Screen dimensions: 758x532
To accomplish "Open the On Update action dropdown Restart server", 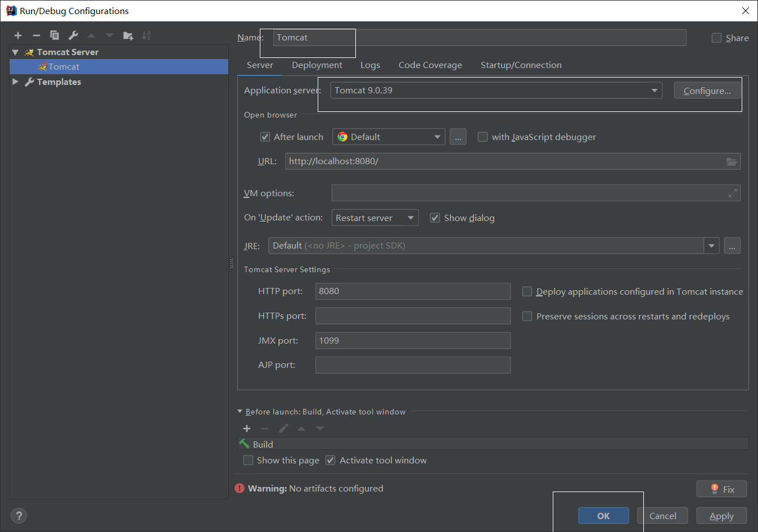I will pos(375,218).
